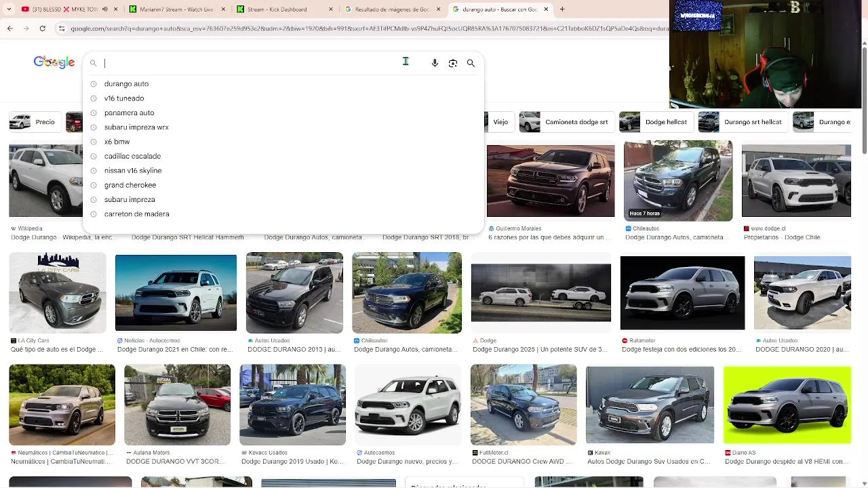868x488 pixels.
Task: Open 'Propietarios - Dodge Chile' link
Action: [782, 238]
